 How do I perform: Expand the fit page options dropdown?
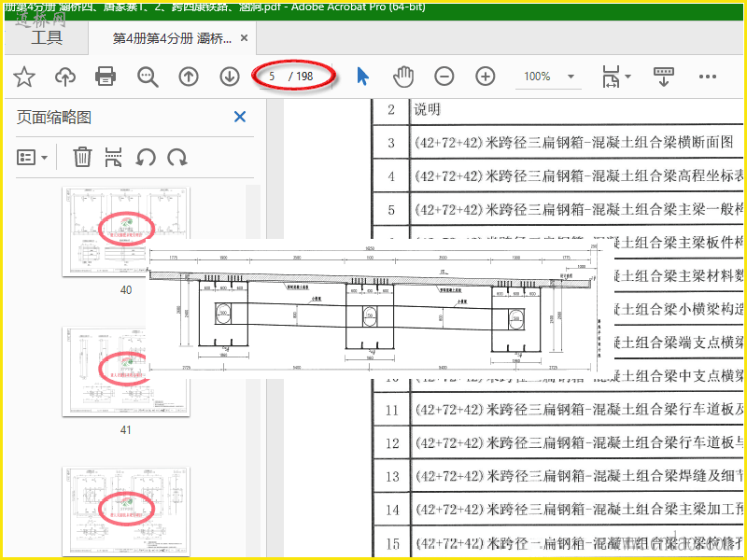(x=616, y=77)
